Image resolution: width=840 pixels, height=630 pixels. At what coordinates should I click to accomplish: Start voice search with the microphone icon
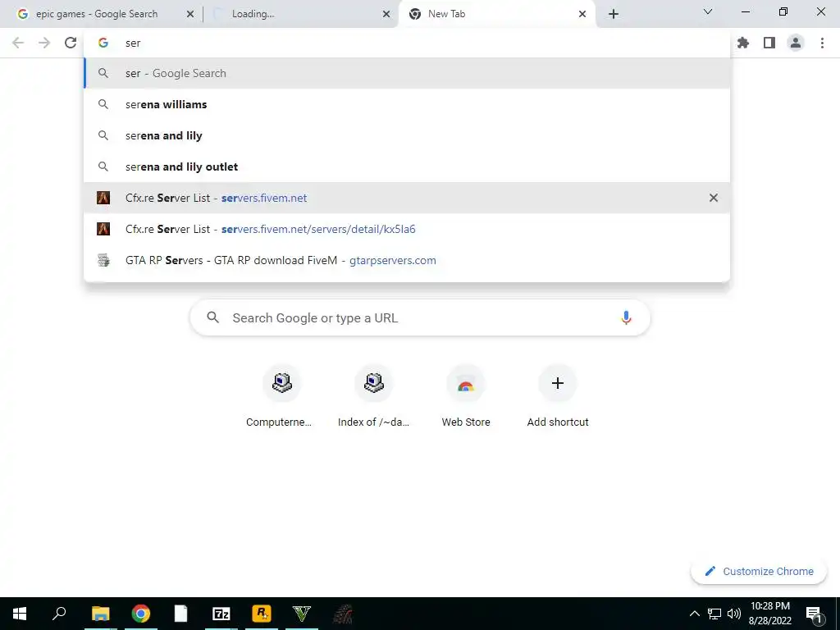(626, 317)
